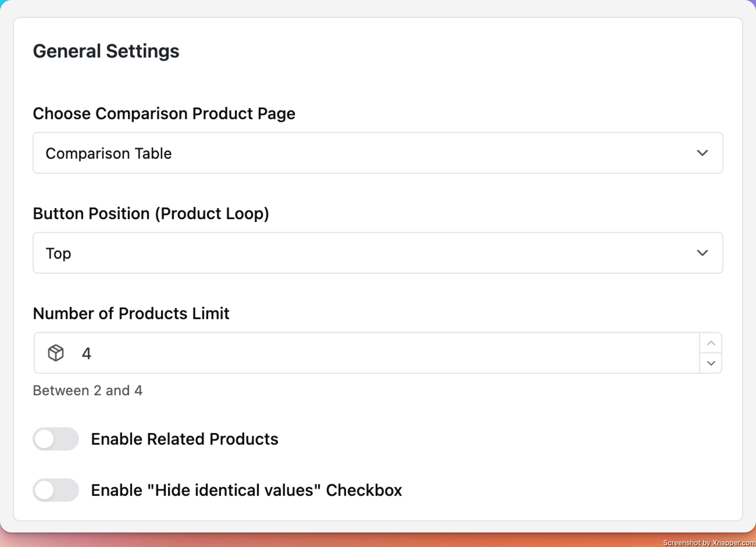Select the "Comparison Table" selected value text
The image size is (756, 547).
(x=109, y=153)
